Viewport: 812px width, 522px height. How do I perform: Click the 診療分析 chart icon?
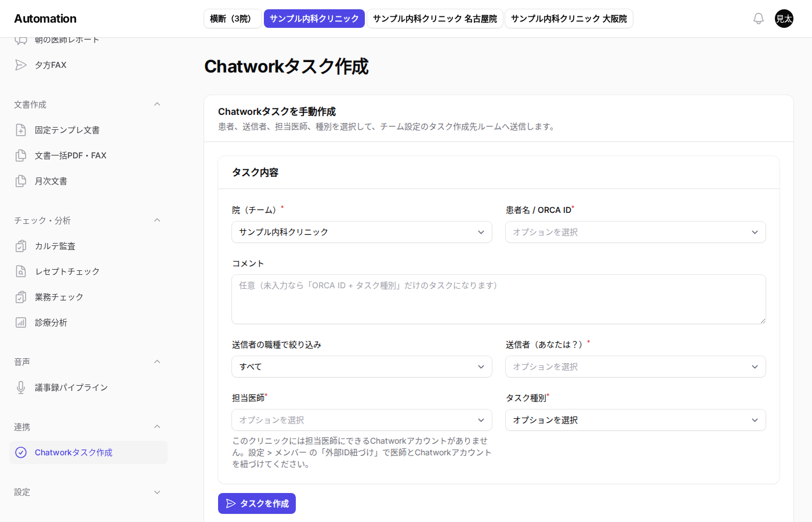21,322
